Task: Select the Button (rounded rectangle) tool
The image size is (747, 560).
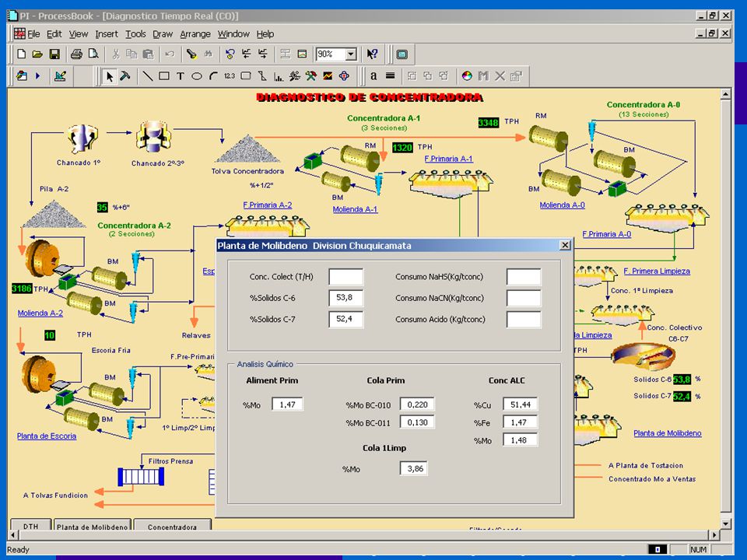Action: coord(246,76)
